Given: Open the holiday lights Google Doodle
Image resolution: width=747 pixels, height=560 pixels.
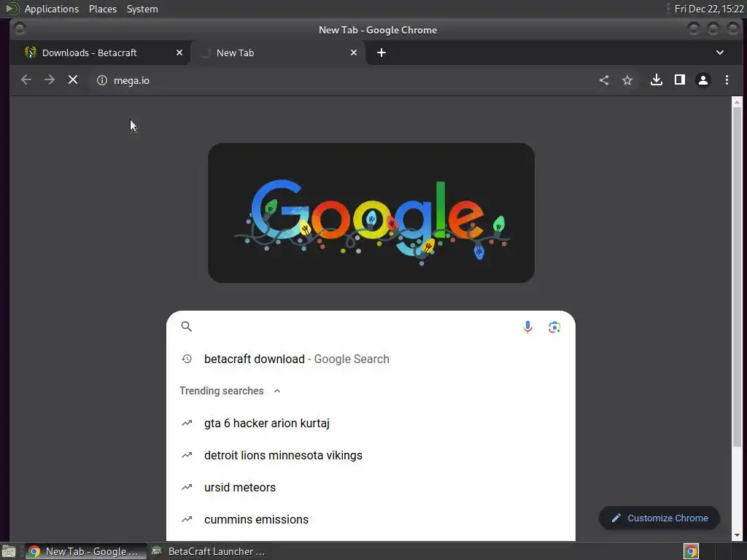Looking at the screenshot, I should (x=371, y=213).
